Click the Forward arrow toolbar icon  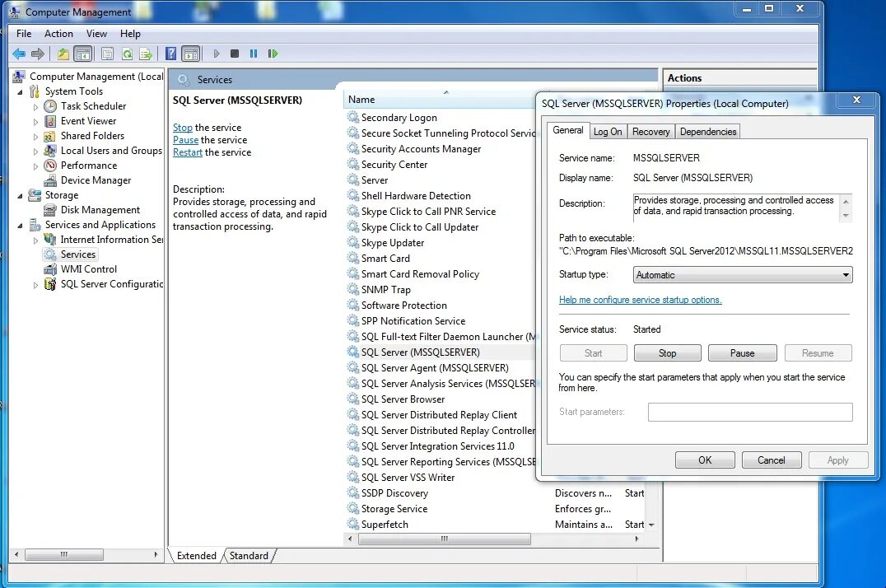pos(38,54)
